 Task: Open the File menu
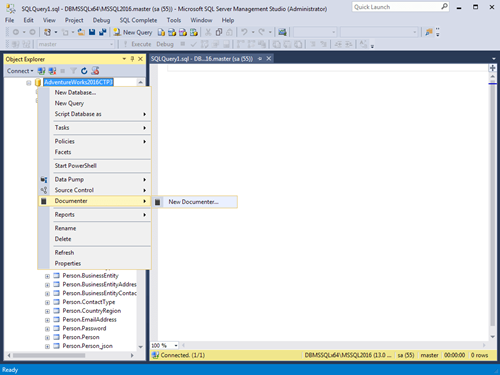click(x=9, y=20)
